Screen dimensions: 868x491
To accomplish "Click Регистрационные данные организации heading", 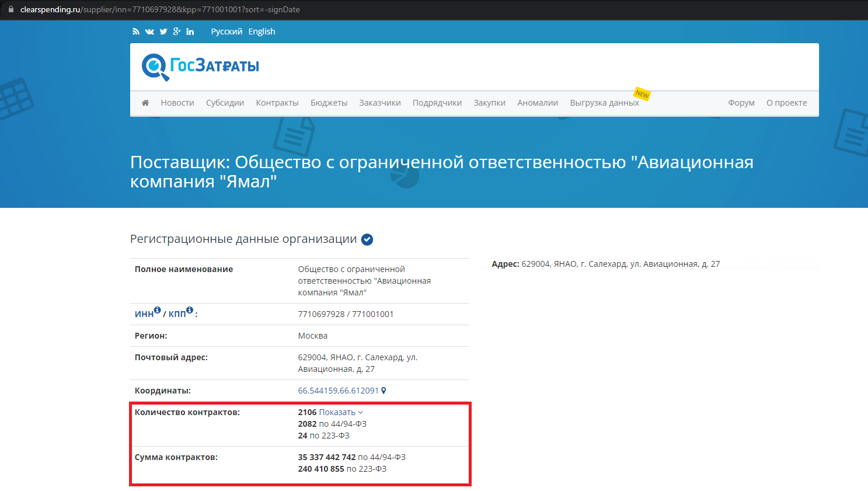I will (x=243, y=239).
